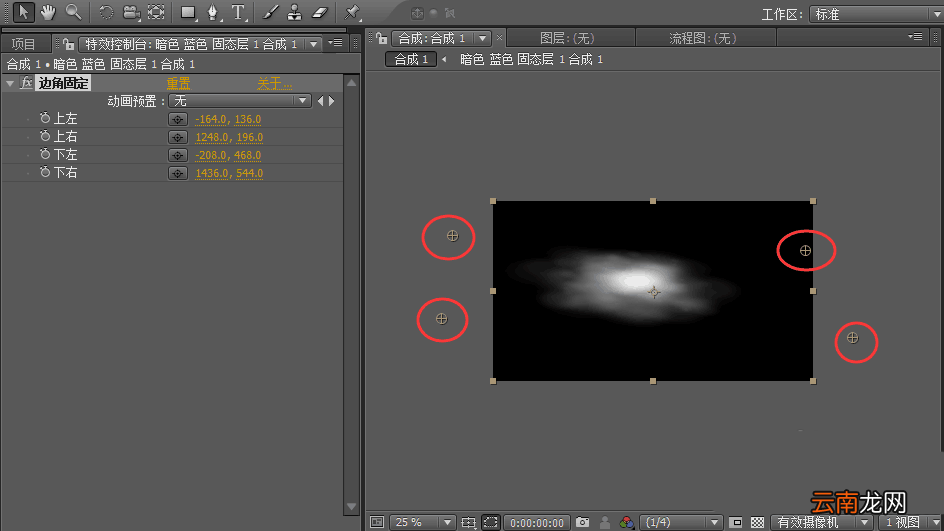Switch to the 项目 tab
This screenshot has height=531, width=944.
point(23,43)
